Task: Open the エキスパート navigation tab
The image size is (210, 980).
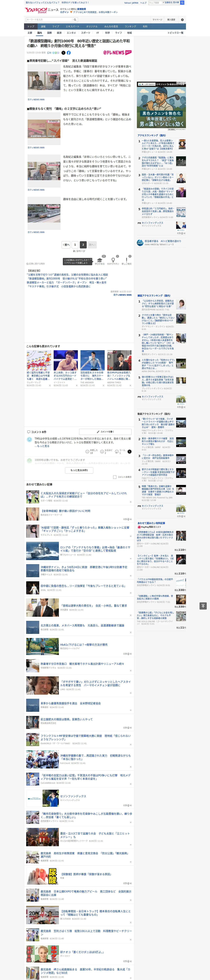Action: 72,26
